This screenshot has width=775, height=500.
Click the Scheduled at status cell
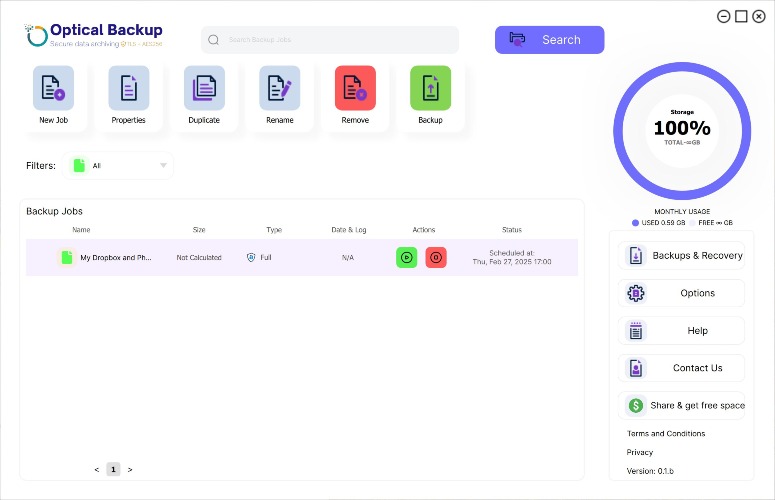(512, 257)
